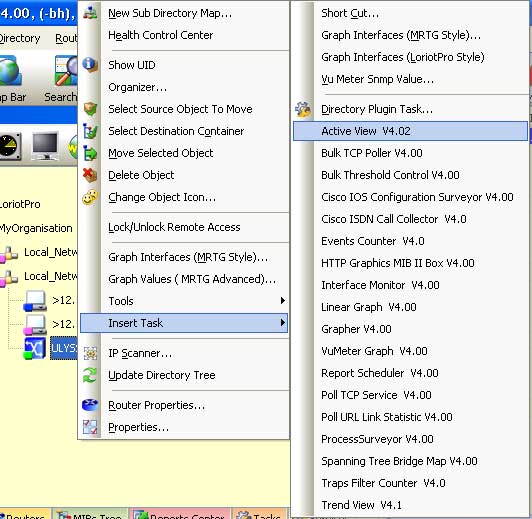Open the Tools submenu
The image size is (532, 519).
(x=184, y=301)
